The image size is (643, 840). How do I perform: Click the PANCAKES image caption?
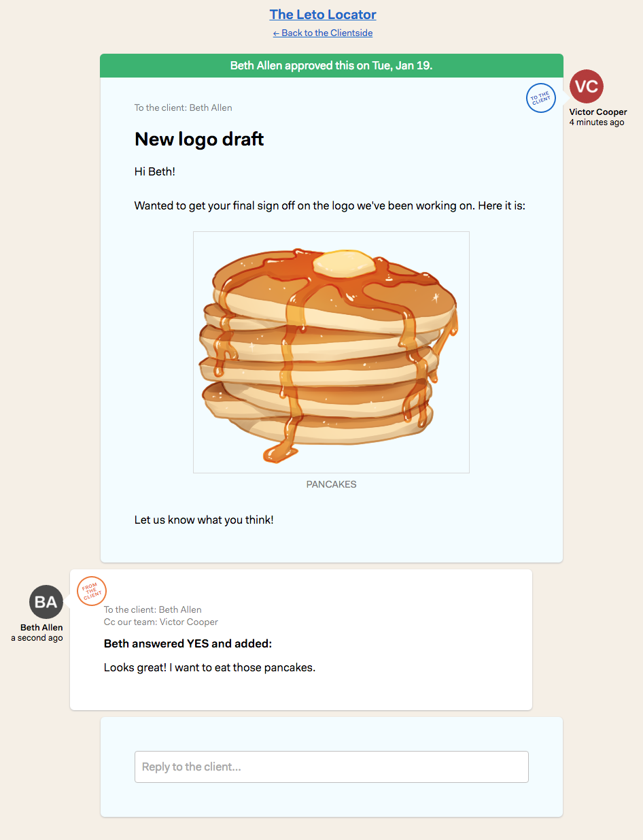(331, 485)
